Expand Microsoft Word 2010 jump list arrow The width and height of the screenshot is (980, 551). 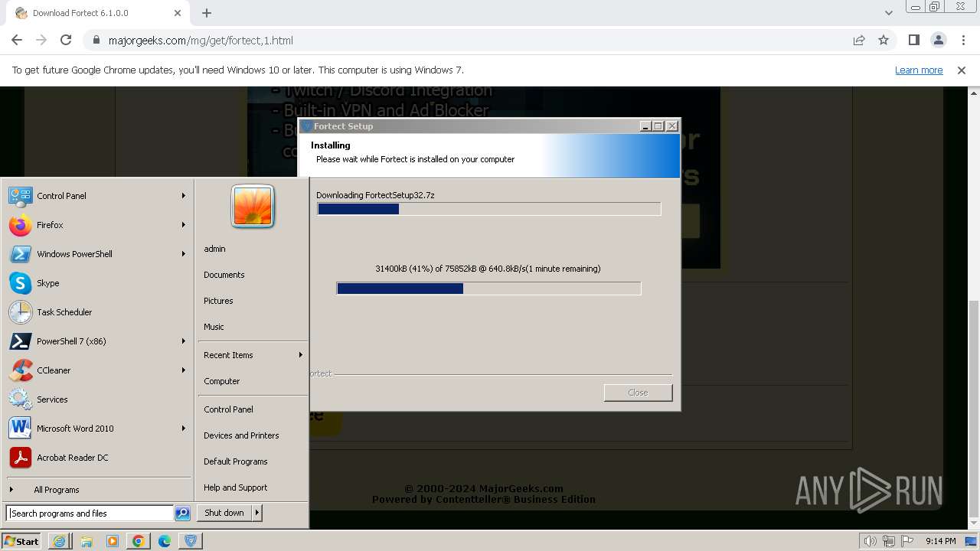184,429
